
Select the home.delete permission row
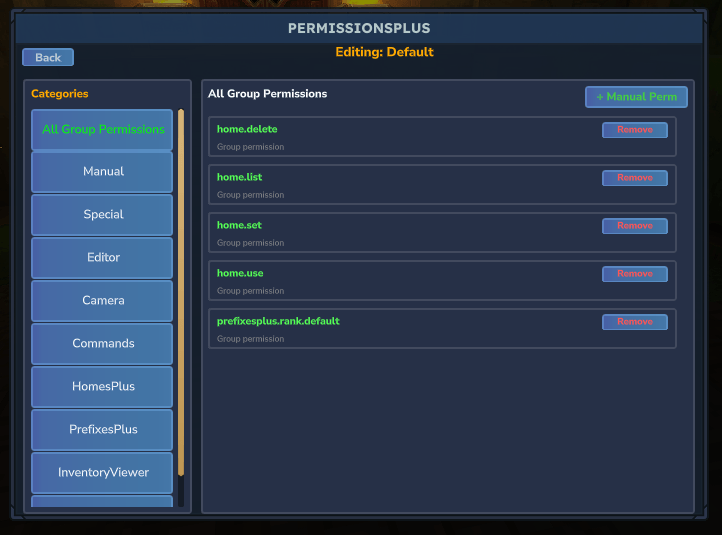400,137
